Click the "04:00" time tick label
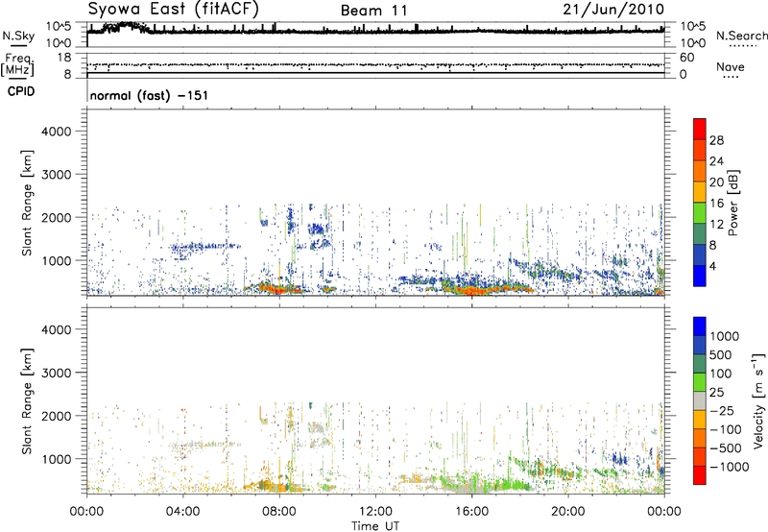This screenshot has width=768, height=532. 182,512
